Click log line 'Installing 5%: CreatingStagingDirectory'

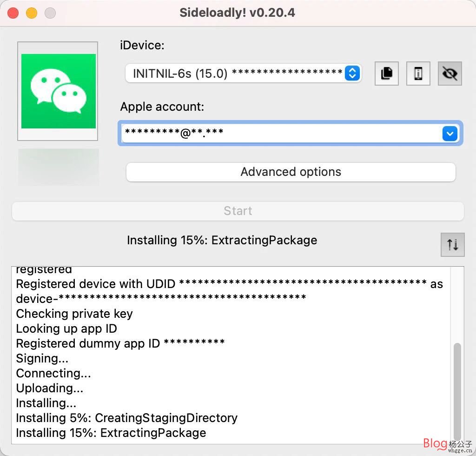click(x=126, y=418)
